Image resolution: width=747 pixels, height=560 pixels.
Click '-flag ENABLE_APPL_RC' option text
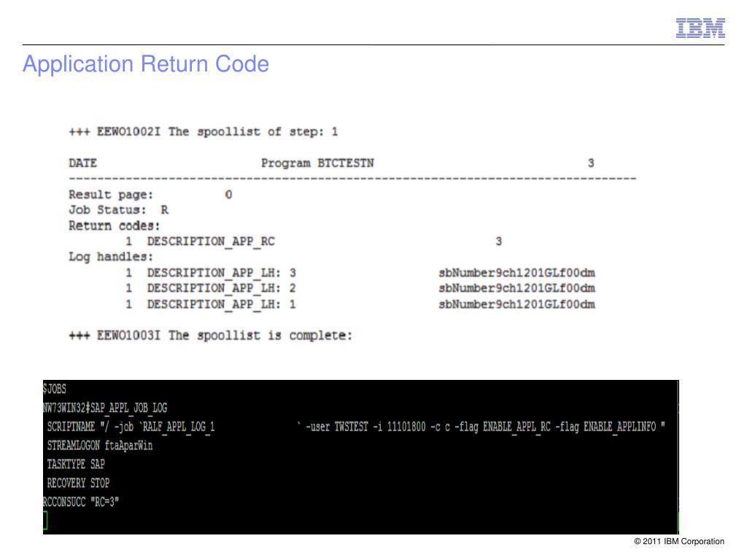(503, 427)
